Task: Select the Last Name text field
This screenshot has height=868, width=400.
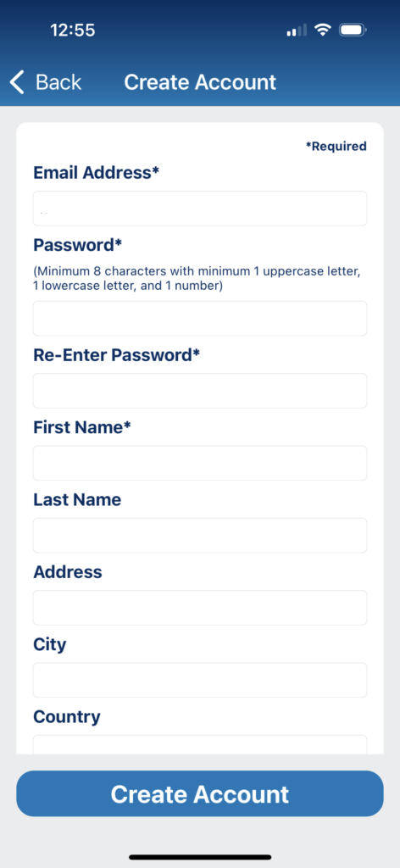Action: [200, 536]
